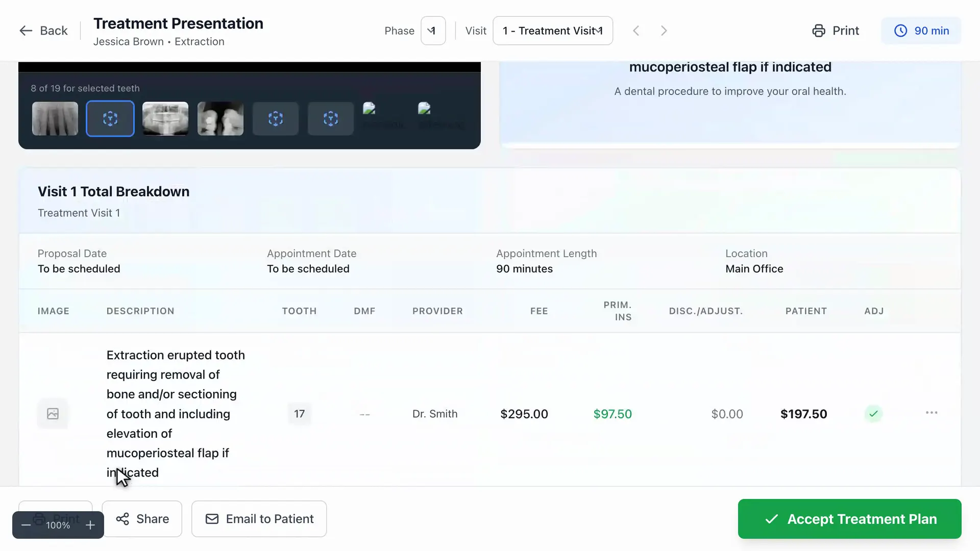
Task: Click the image icon in extraction row
Action: coord(53,414)
